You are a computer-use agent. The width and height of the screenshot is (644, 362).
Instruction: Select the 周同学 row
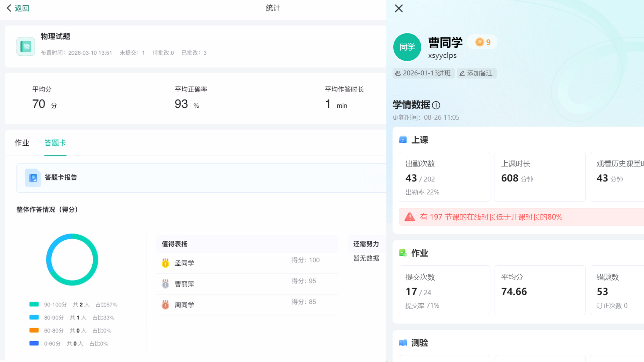tap(247, 304)
